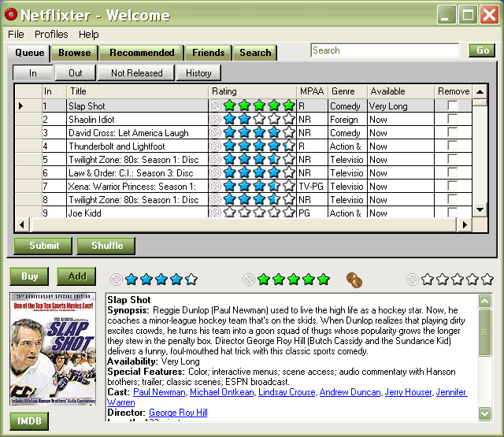Check Remove box for David Cross row
504x437 pixels.
pos(453,132)
